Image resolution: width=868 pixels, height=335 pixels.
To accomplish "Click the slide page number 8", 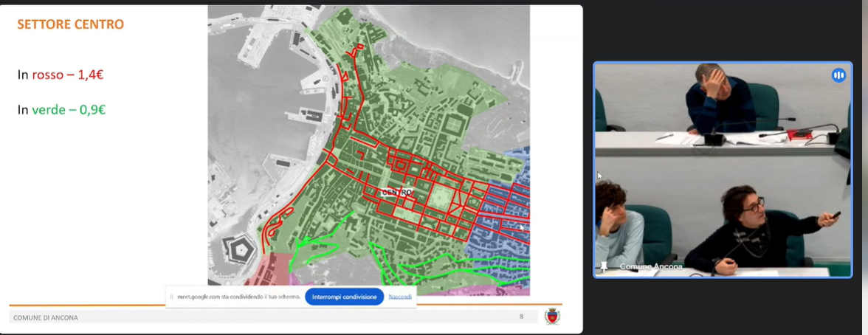I will (521, 317).
